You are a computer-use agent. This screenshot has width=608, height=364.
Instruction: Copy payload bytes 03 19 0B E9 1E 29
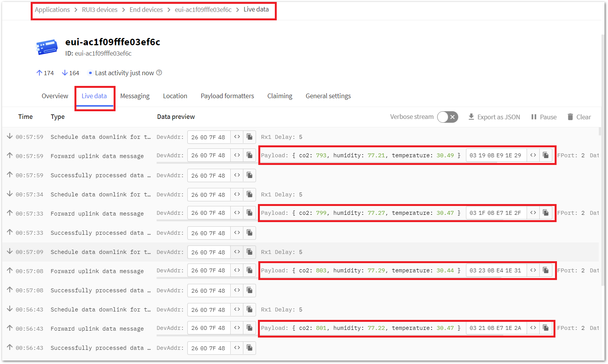pos(545,155)
